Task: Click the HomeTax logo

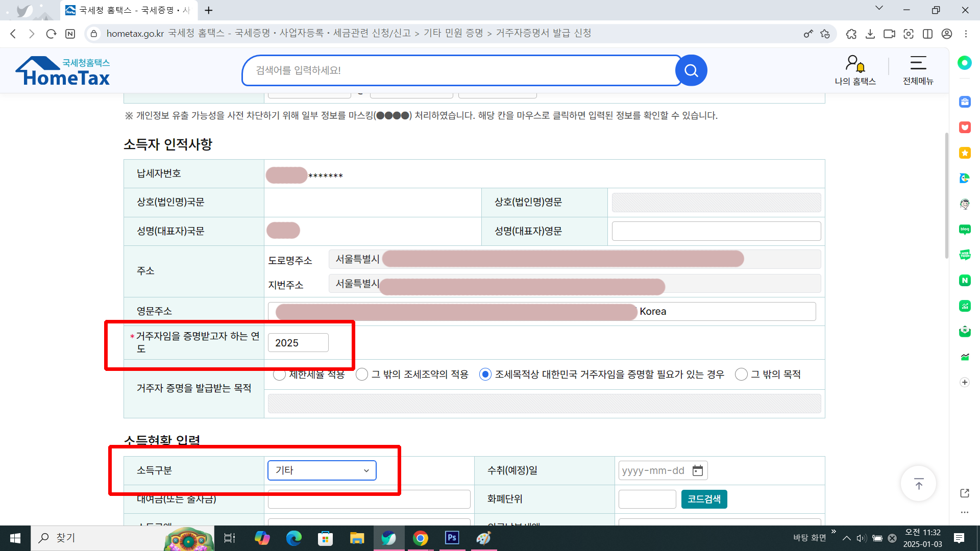Action: point(63,71)
